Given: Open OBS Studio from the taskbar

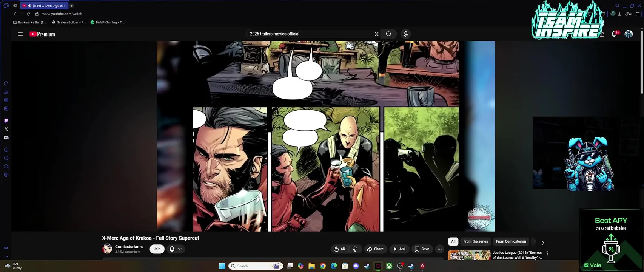Looking at the screenshot, I should point(400,266).
